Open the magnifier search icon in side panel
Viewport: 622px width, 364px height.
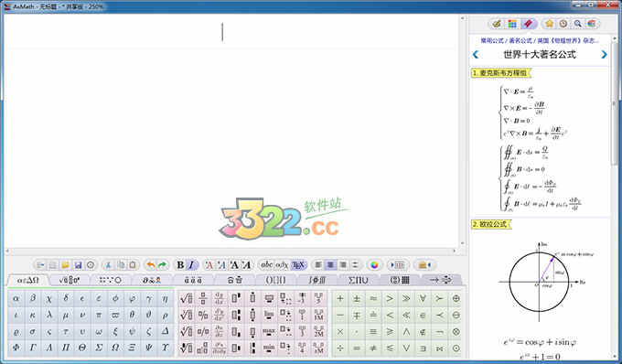(577, 24)
